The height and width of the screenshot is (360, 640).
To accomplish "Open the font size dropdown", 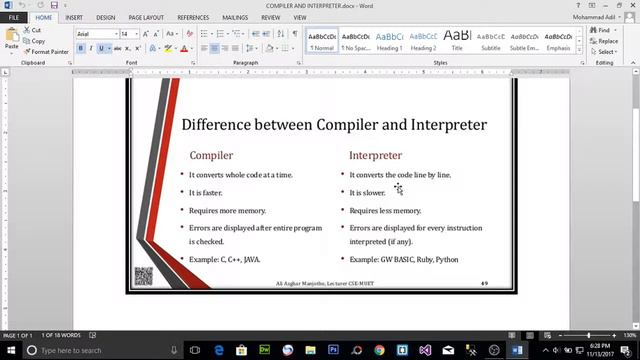I will tap(137, 34).
